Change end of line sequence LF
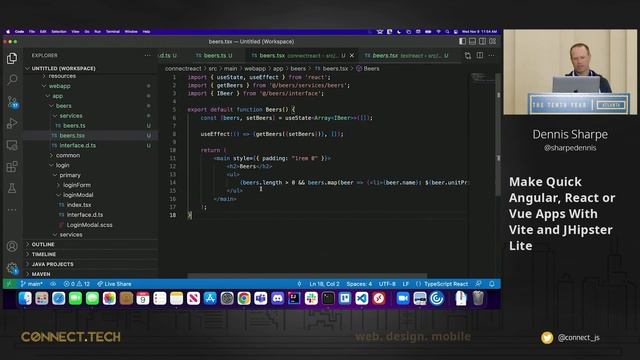Screen dimensions: 640x360 coord(406,284)
